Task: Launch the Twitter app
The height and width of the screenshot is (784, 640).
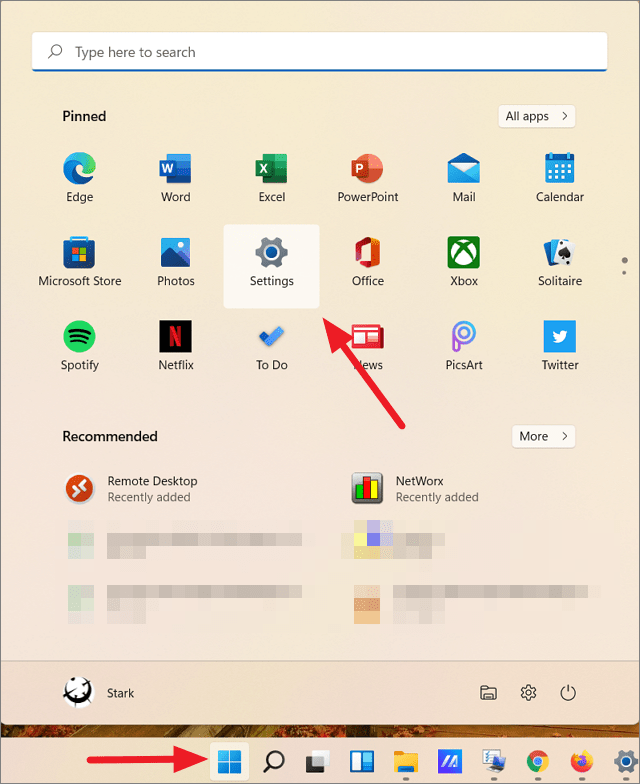Action: 560,346
